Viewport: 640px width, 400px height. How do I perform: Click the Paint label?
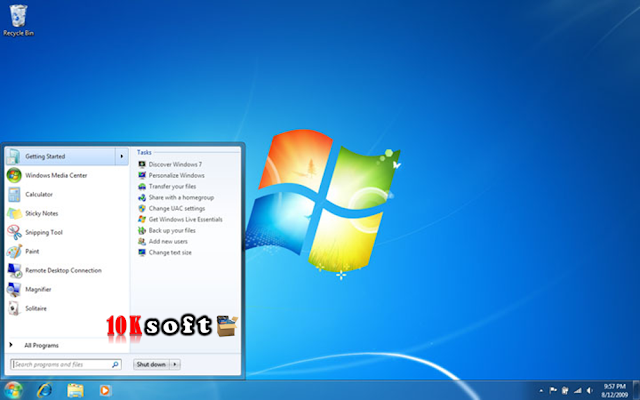32,251
